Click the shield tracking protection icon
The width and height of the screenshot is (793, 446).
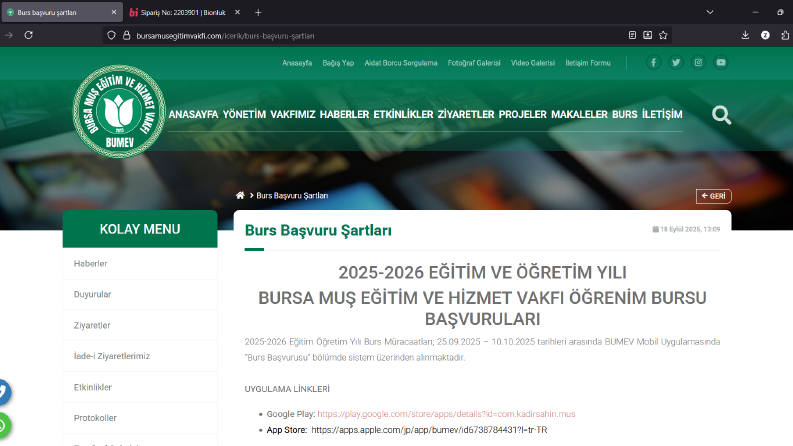click(x=111, y=35)
